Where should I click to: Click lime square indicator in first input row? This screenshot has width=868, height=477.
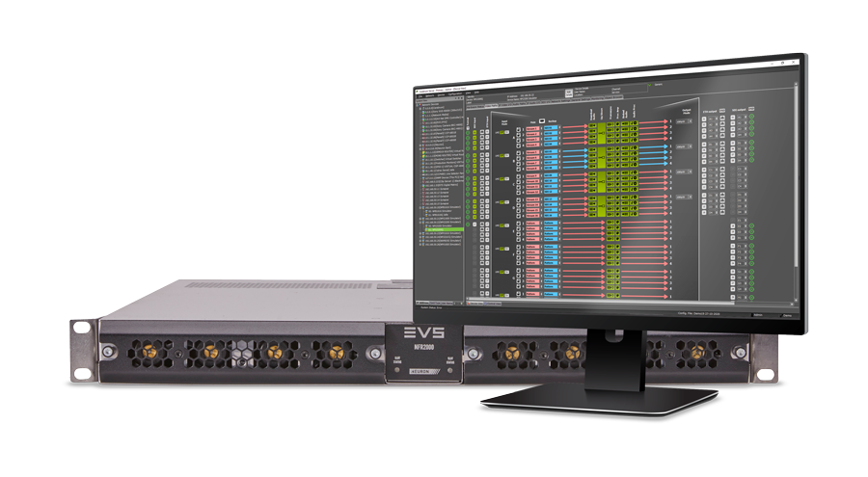coord(475,132)
